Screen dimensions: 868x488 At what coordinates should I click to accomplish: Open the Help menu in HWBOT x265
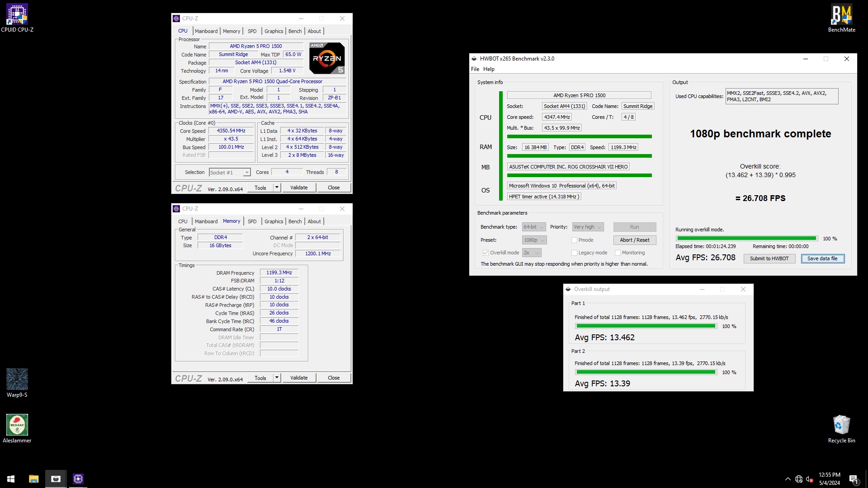click(x=489, y=69)
